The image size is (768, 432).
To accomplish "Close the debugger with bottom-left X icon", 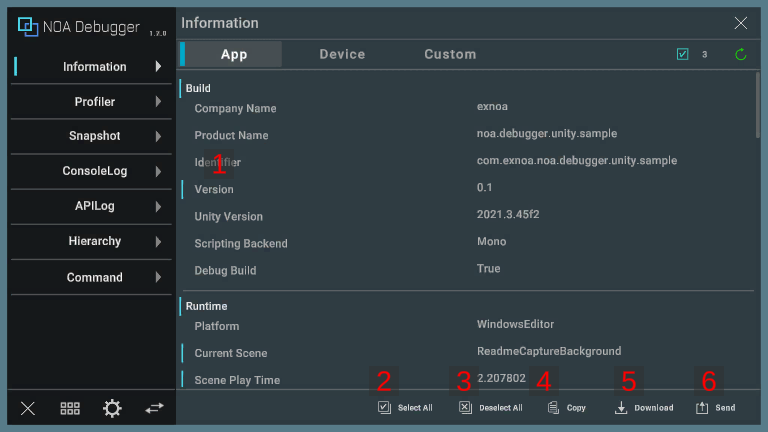I will 28,408.
